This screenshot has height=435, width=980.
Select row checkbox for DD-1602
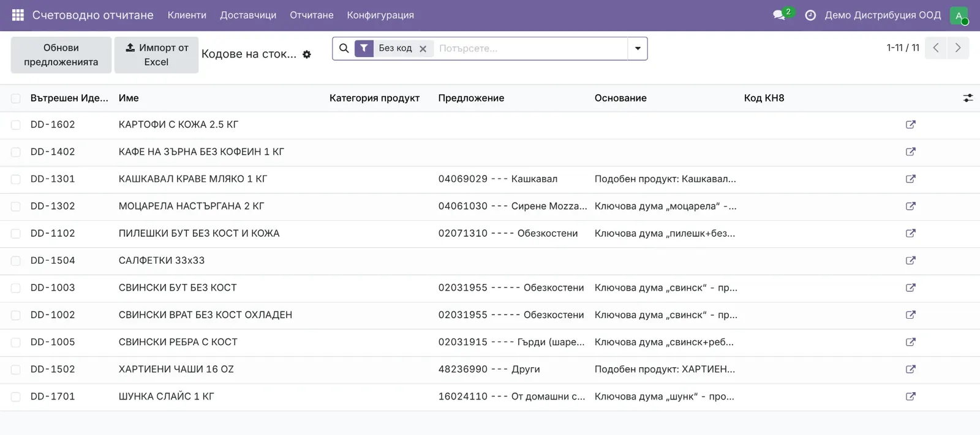(16, 125)
